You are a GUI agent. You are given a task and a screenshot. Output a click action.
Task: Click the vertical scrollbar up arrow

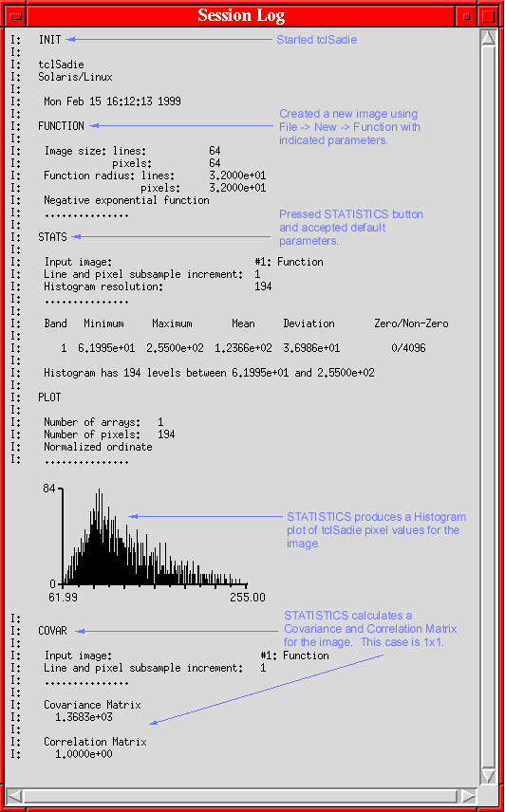(x=489, y=38)
